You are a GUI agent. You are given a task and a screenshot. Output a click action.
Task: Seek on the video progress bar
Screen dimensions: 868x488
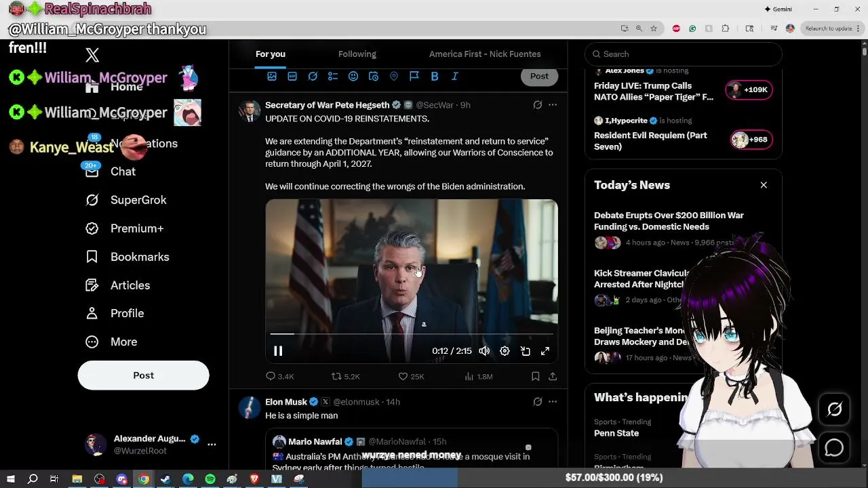point(412,334)
